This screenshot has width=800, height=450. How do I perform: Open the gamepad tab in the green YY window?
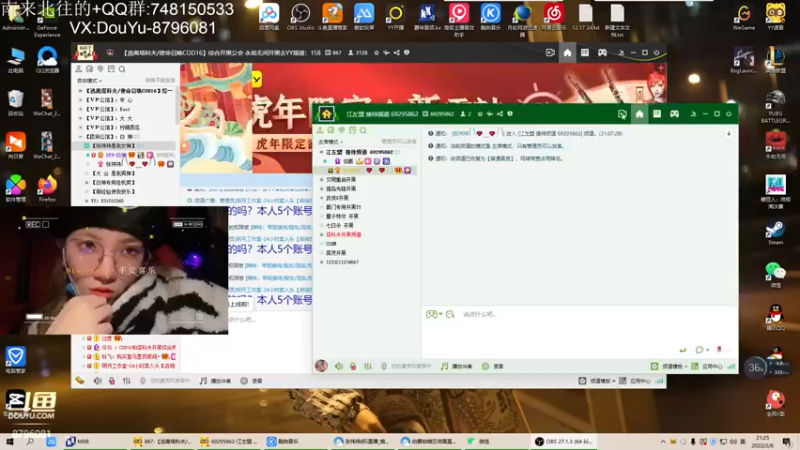[674, 114]
